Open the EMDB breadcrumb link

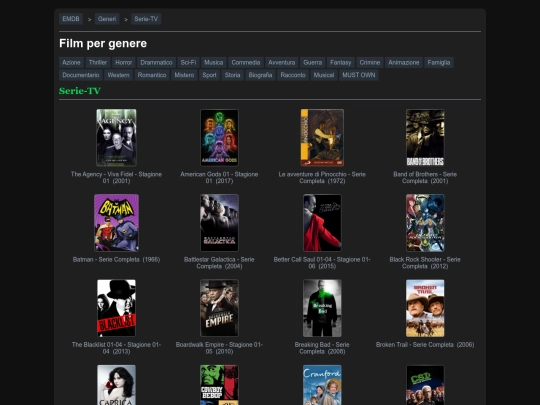[x=71, y=19]
